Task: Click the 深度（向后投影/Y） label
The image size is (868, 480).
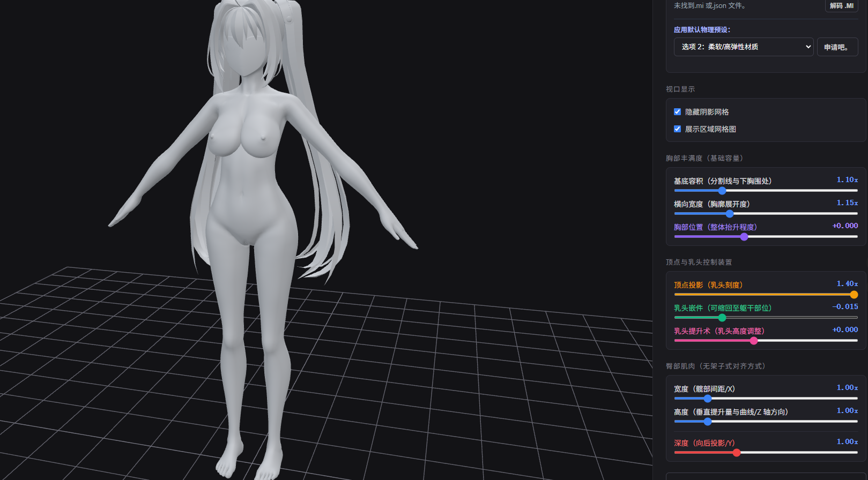Action: pos(704,444)
